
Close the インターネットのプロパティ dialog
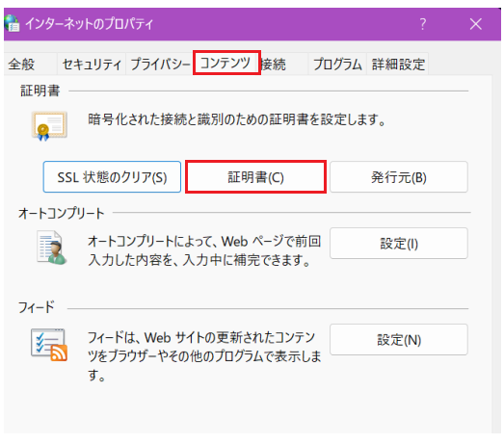click(475, 24)
